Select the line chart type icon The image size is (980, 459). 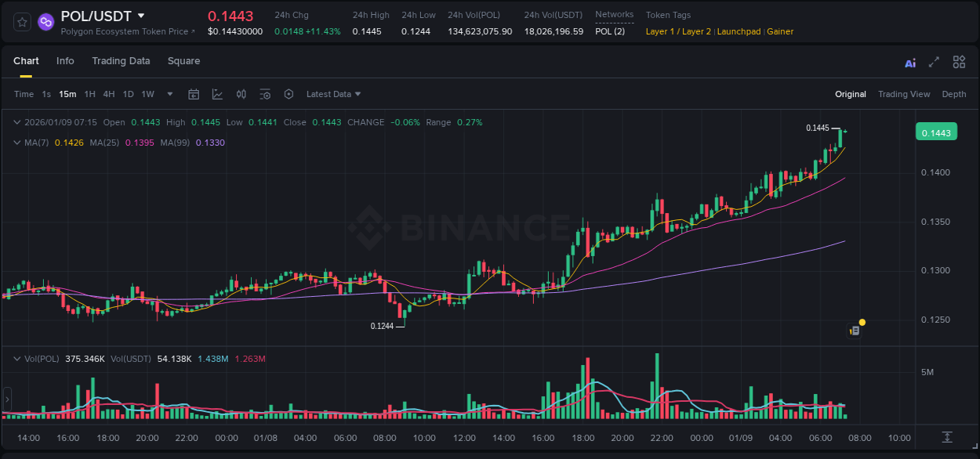coord(217,94)
